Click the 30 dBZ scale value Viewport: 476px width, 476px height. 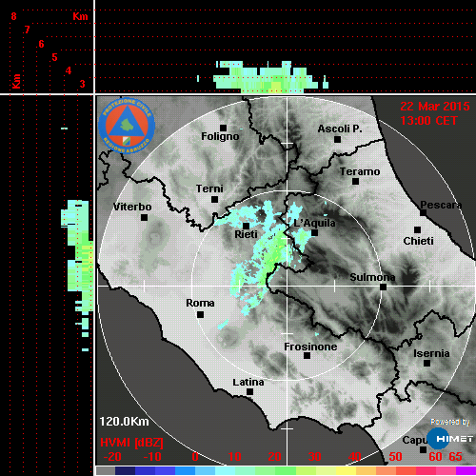click(x=314, y=457)
